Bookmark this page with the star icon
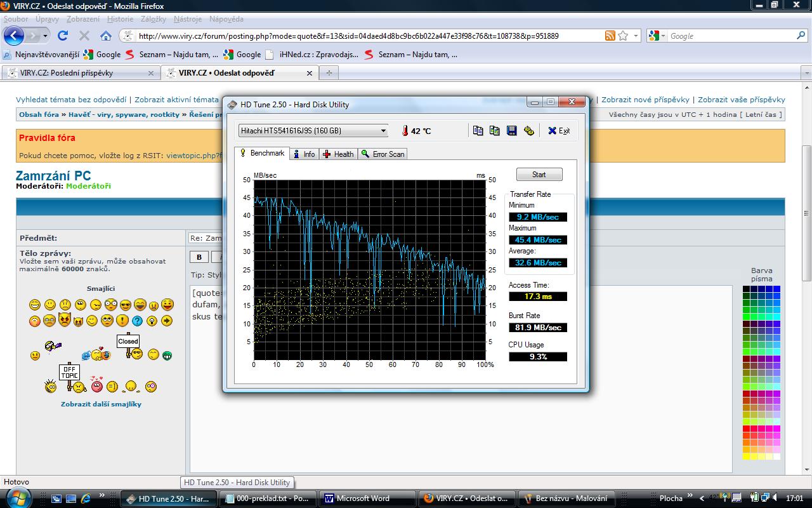Image resolution: width=812 pixels, height=508 pixels. [x=623, y=36]
